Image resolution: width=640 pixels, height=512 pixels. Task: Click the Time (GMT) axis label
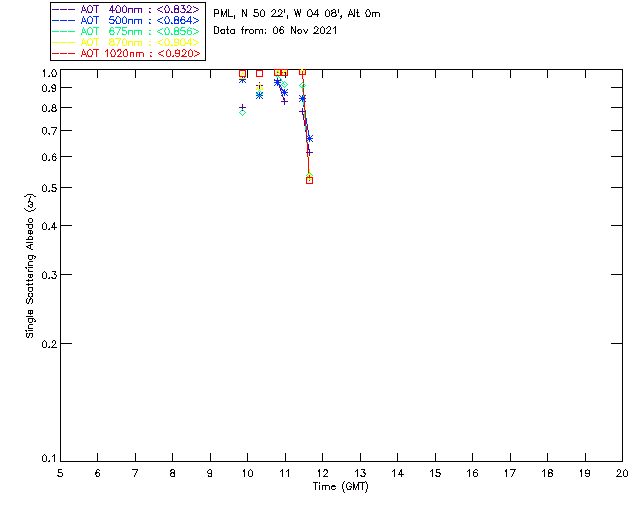coord(340,487)
